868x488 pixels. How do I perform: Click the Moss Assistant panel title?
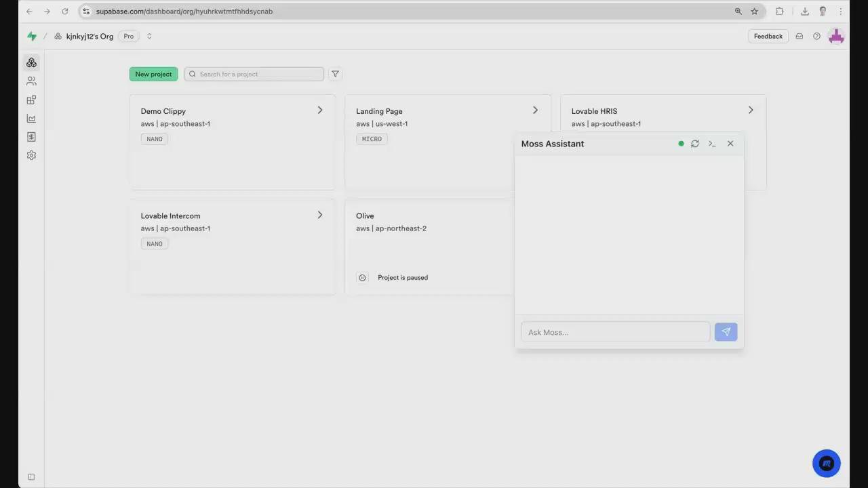[553, 144]
